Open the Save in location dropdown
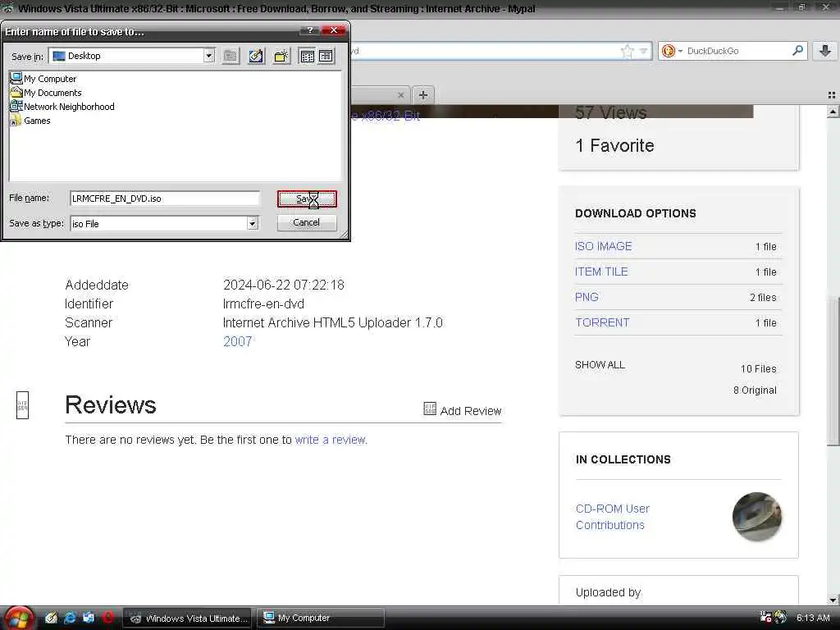Screen dimensions: 840x630 coord(209,56)
